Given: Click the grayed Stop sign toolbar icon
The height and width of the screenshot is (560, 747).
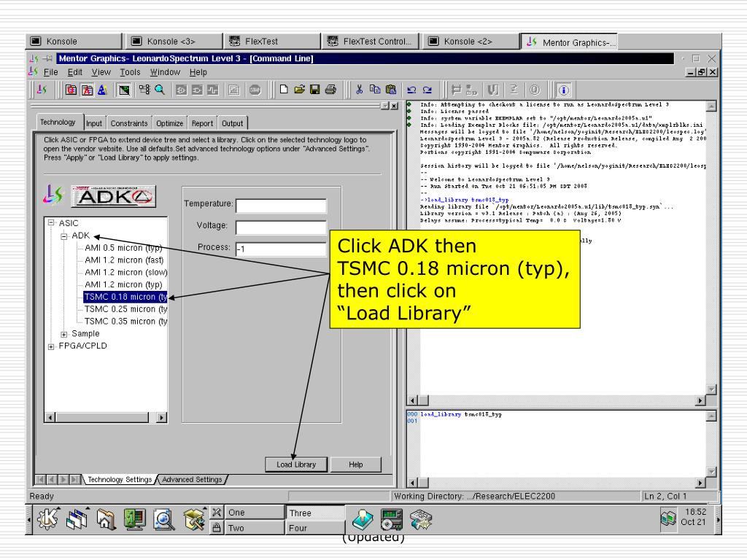Looking at the screenshot, I should [x=255, y=90].
